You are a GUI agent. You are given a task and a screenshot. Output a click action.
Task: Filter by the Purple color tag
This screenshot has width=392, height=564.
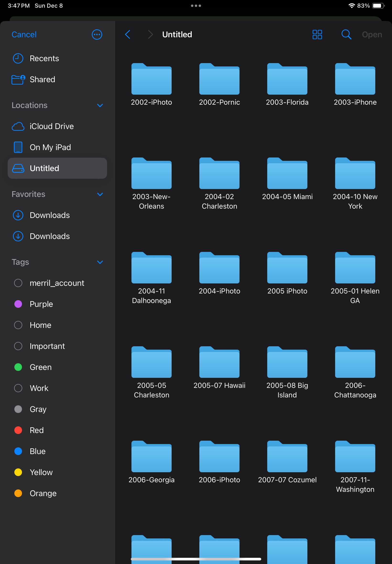point(41,304)
